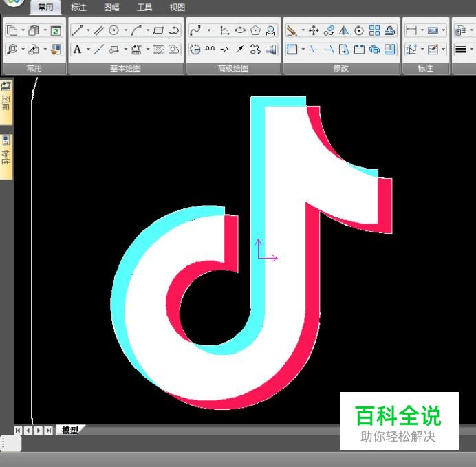Select the Parallel lines tool
The width and height of the screenshot is (476, 467).
point(98,30)
